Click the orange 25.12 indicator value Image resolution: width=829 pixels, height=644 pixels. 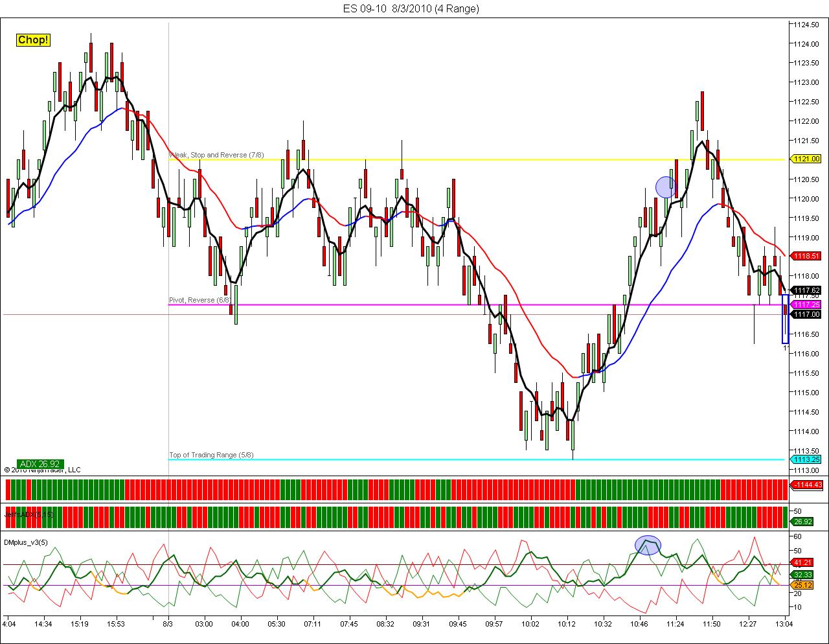click(803, 584)
